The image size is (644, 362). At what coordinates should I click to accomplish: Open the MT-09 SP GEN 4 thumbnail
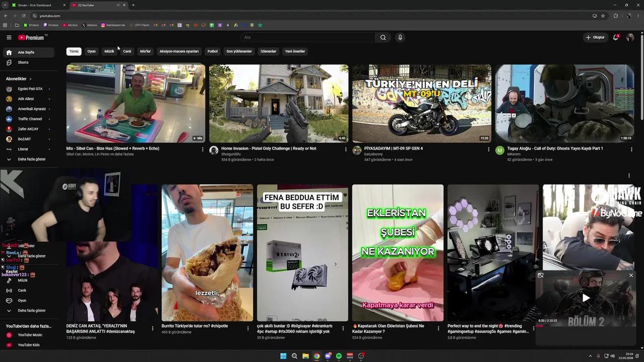pyautogui.click(x=422, y=104)
